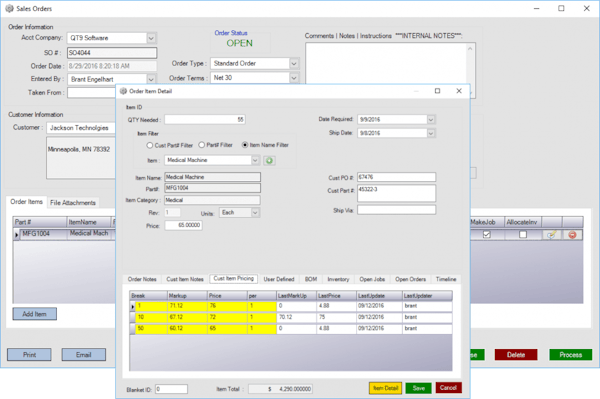
Task: Switch to the Order Notes tab
Action: [142, 279]
